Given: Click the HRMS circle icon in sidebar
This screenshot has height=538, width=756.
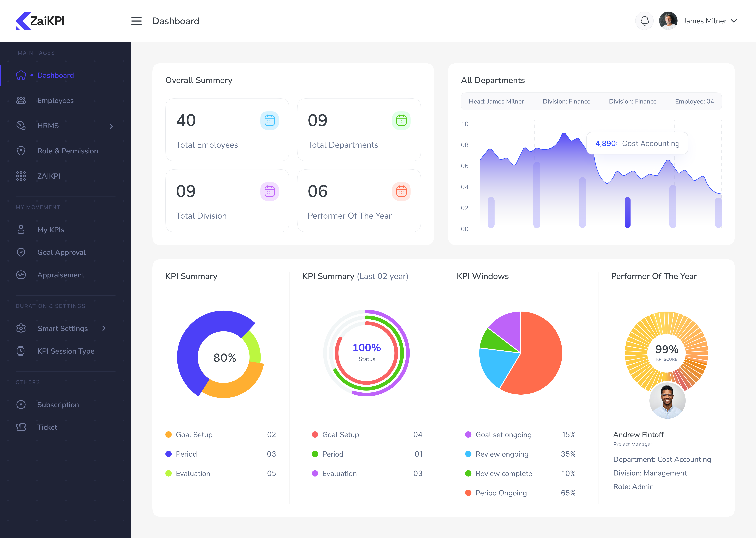Looking at the screenshot, I should tap(21, 126).
